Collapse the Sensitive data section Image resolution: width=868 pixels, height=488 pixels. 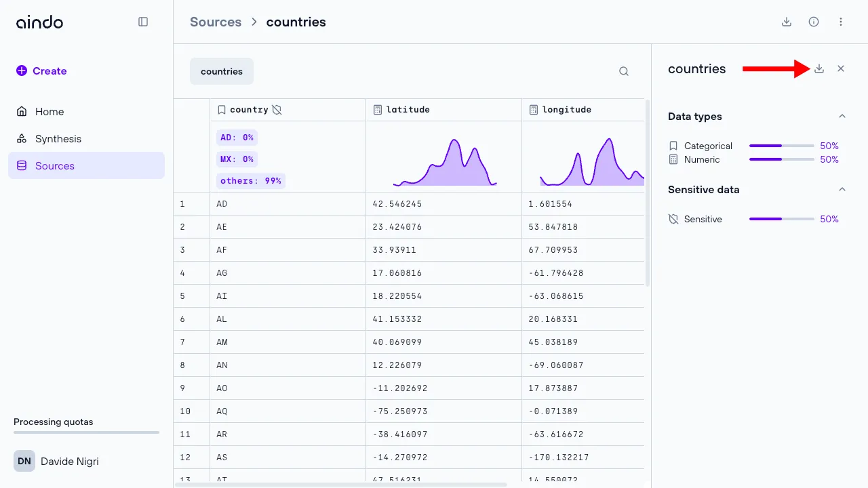pos(842,189)
